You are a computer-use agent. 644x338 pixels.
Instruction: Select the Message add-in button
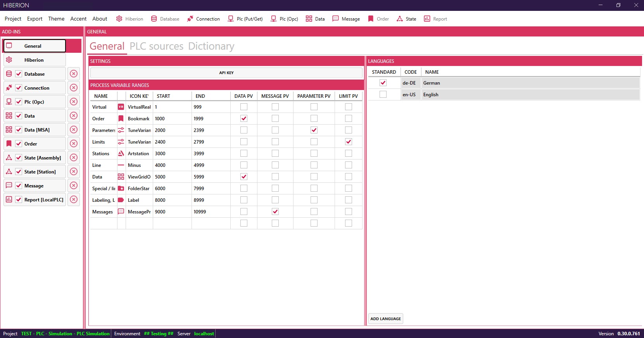click(35, 185)
